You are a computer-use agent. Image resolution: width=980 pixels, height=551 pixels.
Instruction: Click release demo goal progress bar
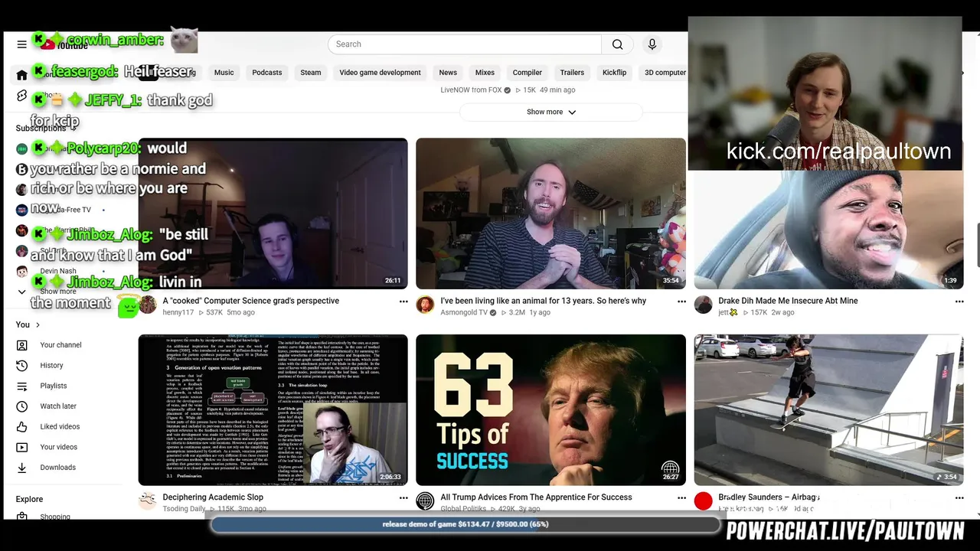click(465, 524)
